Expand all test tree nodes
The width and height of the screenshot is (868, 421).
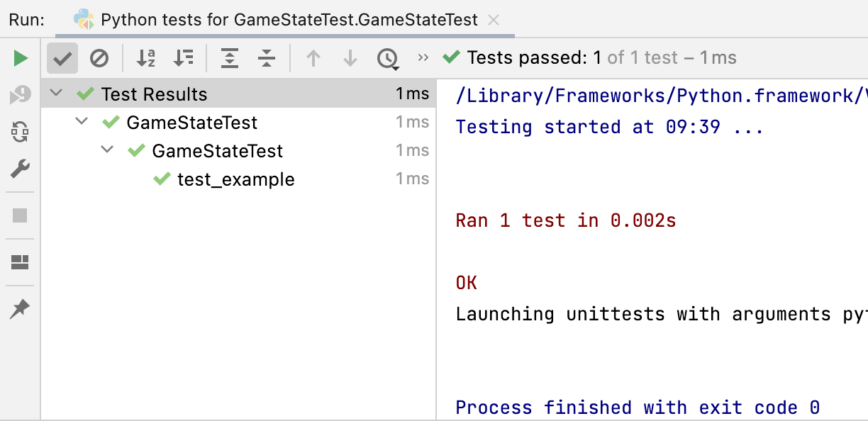coord(230,58)
